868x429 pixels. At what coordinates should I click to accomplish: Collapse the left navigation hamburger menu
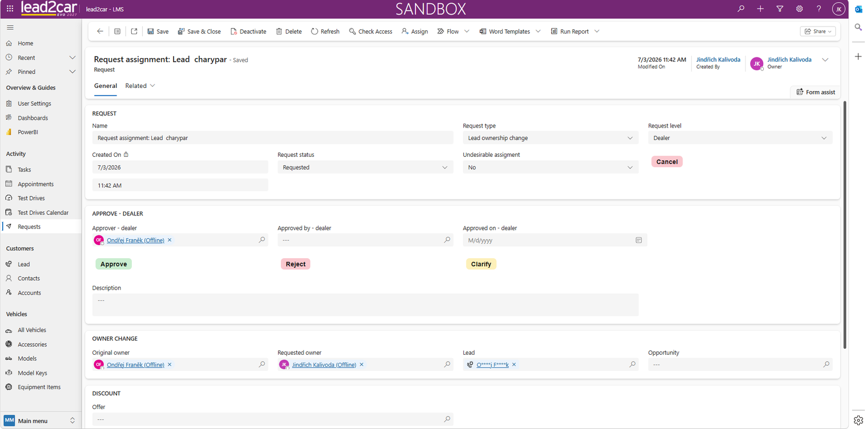10,27
